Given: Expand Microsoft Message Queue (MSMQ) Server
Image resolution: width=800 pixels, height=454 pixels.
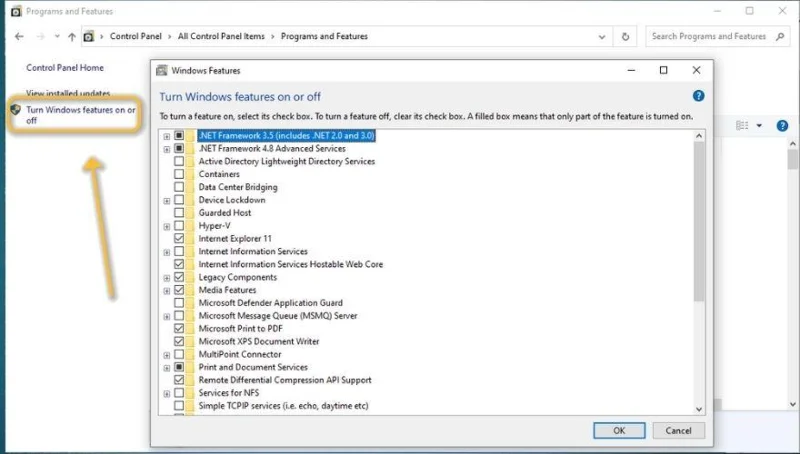Looking at the screenshot, I should pyautogui.click(x=167, y=316).
